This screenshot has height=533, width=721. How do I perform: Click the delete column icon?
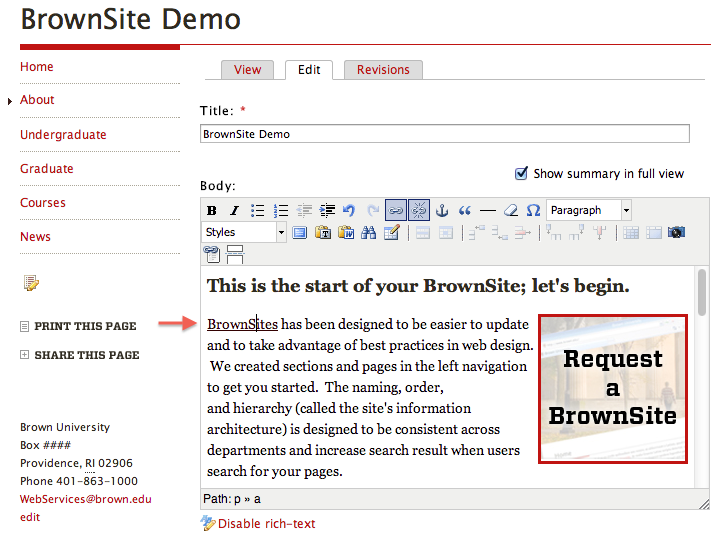pyautogui.click(x=600, y=233)
